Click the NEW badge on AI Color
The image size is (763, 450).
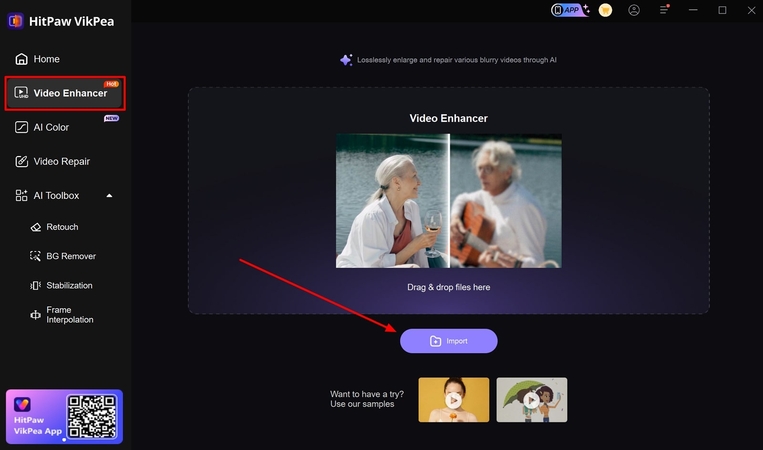(x=111, y=118)
